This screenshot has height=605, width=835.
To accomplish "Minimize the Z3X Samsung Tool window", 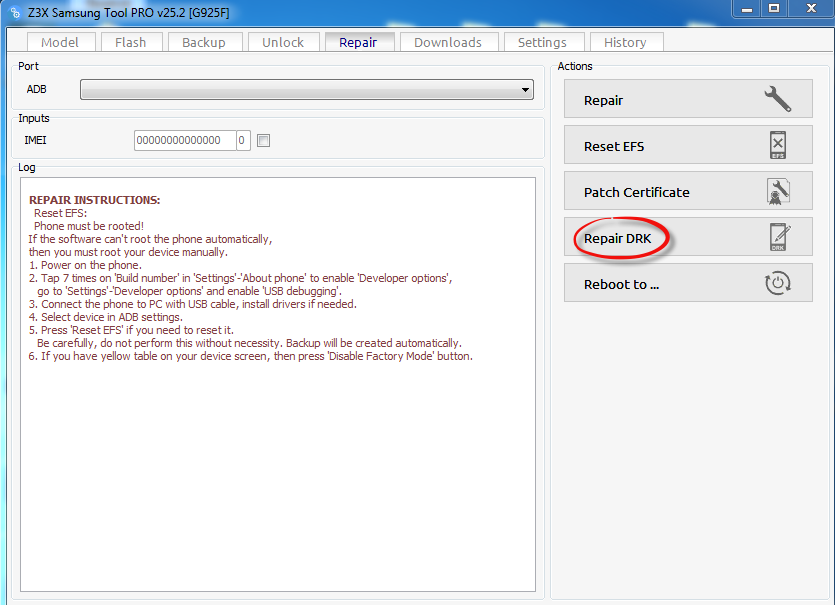I will pyautogui.click(x=747, y=9).
